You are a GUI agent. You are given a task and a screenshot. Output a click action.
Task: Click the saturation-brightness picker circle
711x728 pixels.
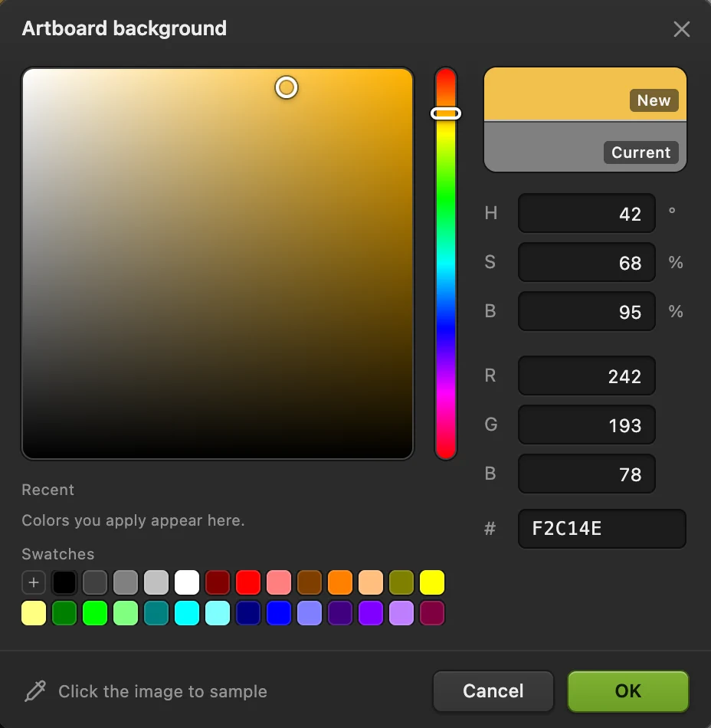[287, 87]
